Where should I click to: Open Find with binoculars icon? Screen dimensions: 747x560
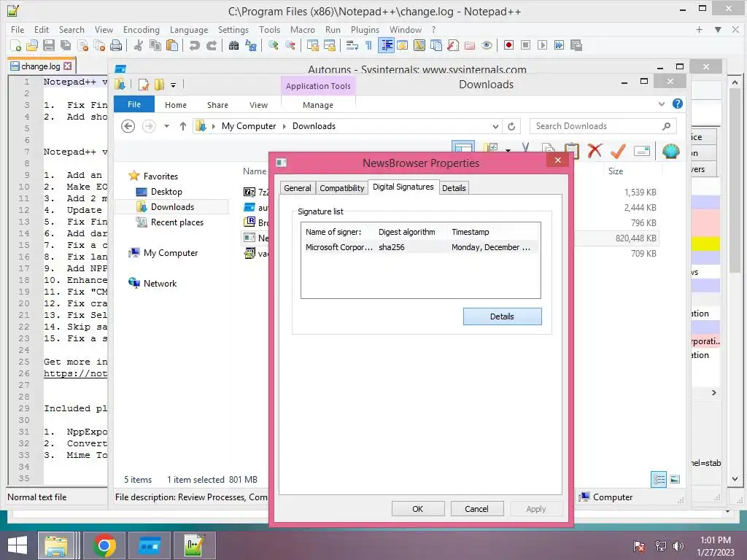tap(233, 45)
